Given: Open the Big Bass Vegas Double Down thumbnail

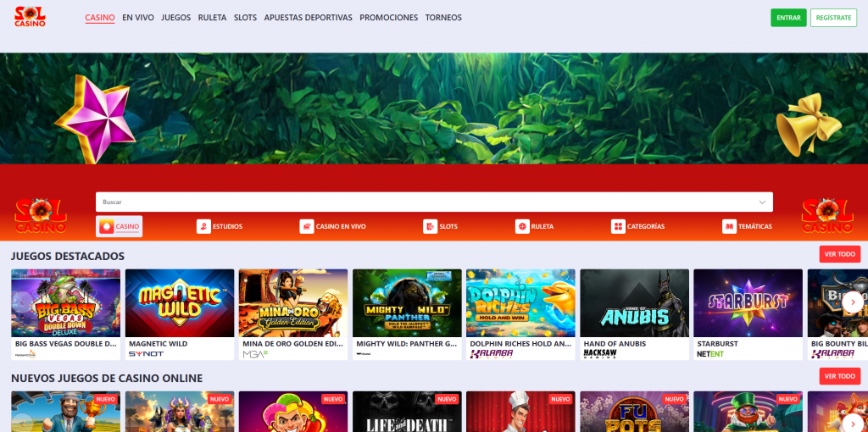Looking at the screenshot, I should pyautogui.click(x=66, y=303).
